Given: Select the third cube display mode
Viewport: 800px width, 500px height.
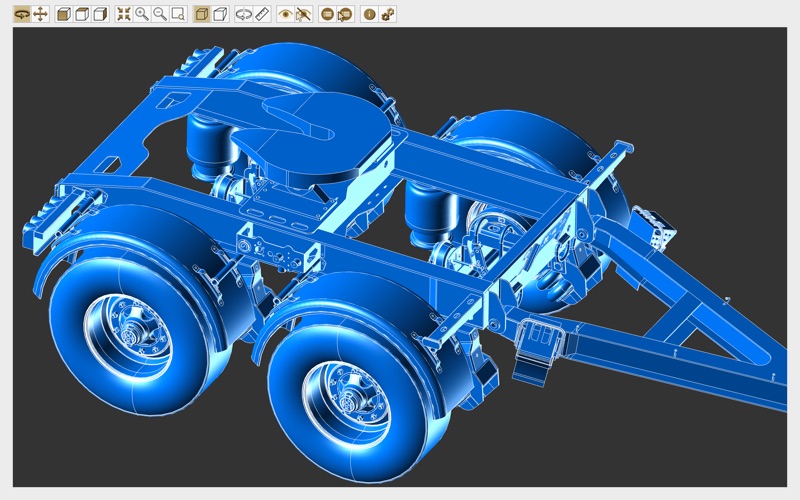Looking at the screenshot, I should coord(100,14).
